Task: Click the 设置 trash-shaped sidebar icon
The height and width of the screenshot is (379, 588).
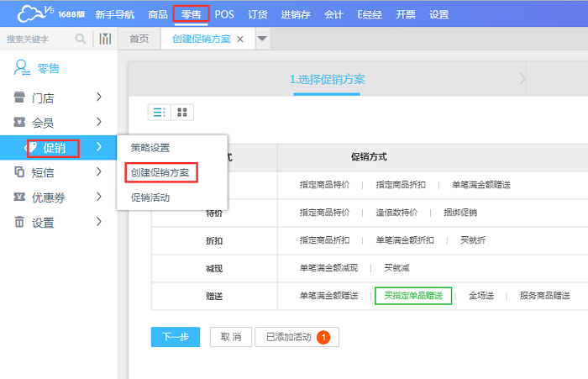Action: click(19, 222)
